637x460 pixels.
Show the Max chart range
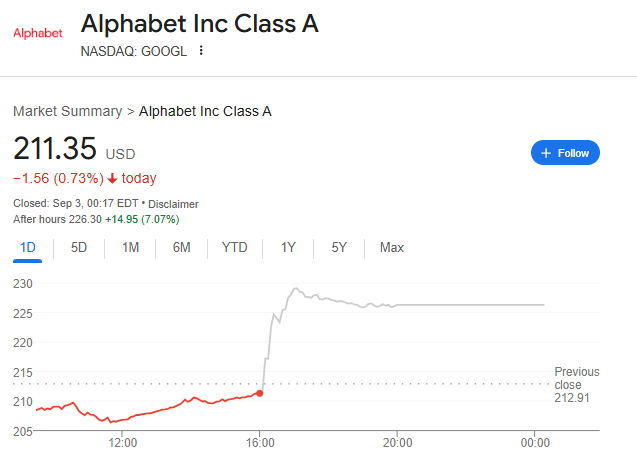tap(392, 247)
